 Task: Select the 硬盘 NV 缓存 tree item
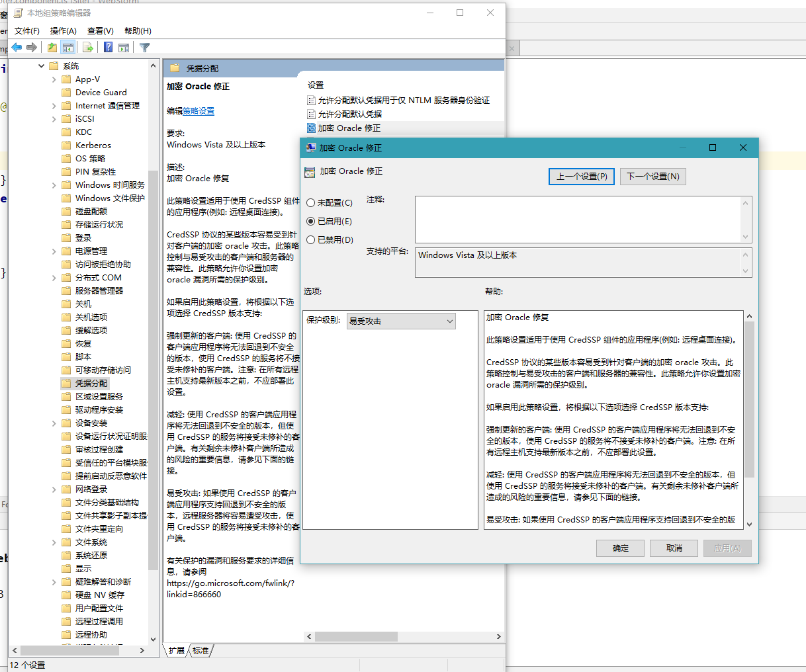[100, 595]
